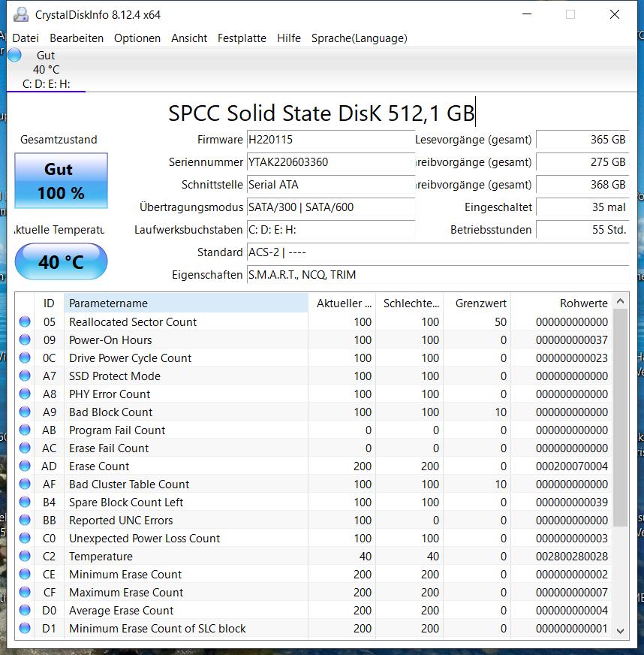Click the CrystalDiskInfo app icon in title bar
644x655 pixels.
(21, 14)
